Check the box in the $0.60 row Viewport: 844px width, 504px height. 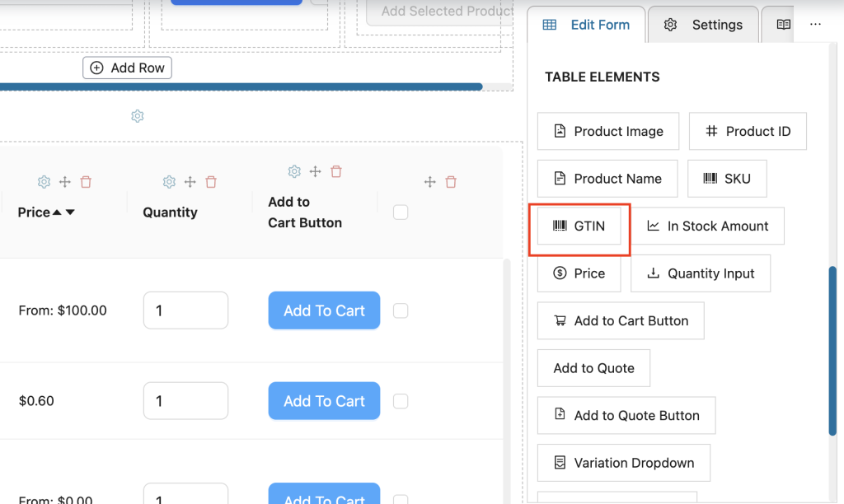click(x=401, y=401)
